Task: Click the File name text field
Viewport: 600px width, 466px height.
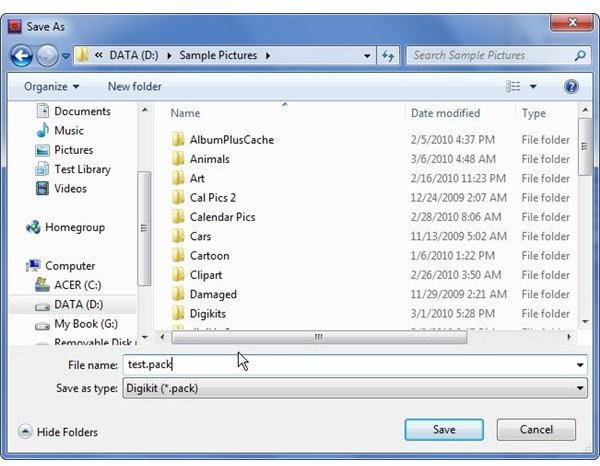Action: click(348, 365)
